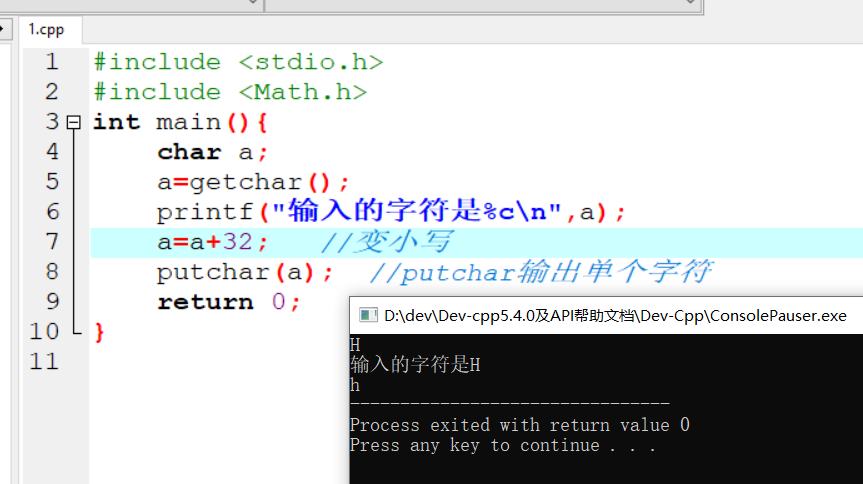Click the printf statement on line 6
The width and height of the screenshot is (863, 484).
(391, 211)
